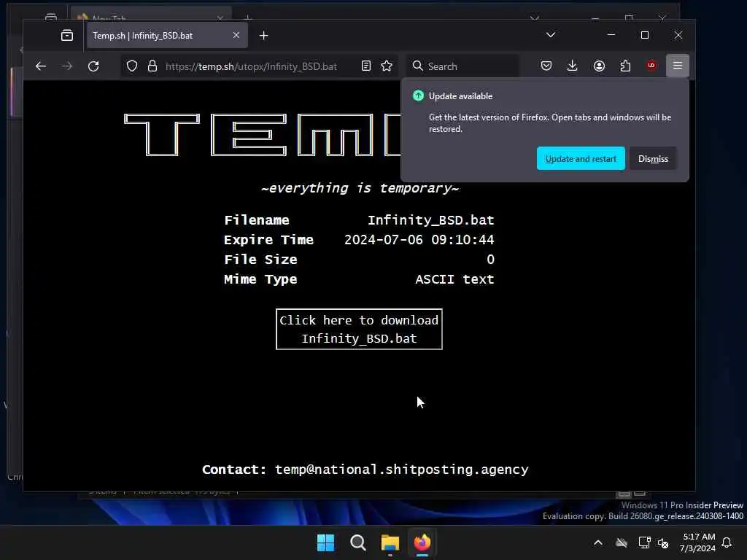Toggle reader view icon in address bar
The image size is (747, 560).
(x=366, y=66)
